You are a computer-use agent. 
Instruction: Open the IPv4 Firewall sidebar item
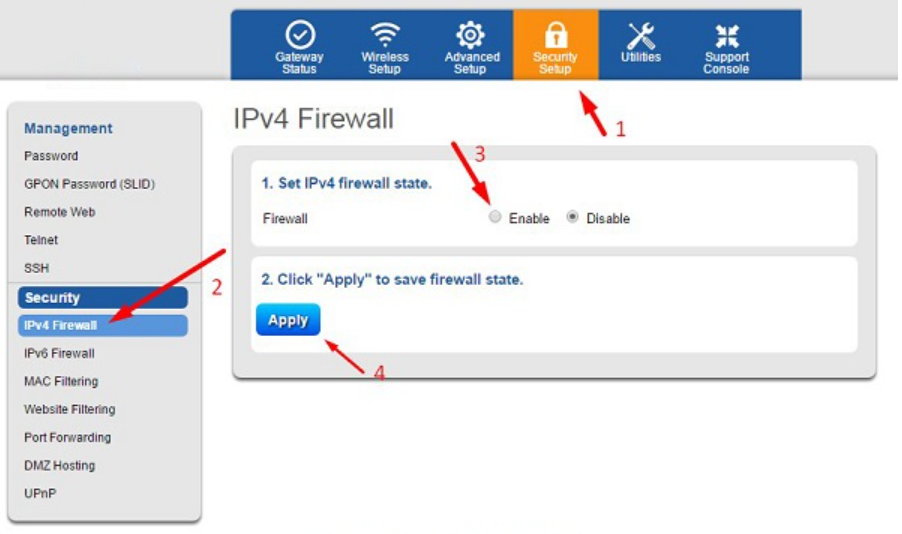point(102,325)
